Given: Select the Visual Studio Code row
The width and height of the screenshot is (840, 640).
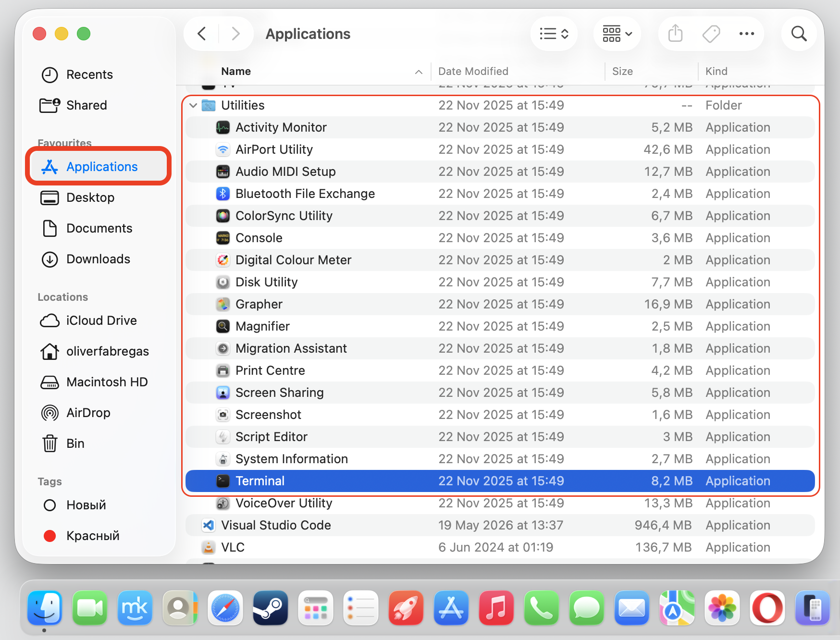Looking at the screenshot, I should [x=500, y=525].
